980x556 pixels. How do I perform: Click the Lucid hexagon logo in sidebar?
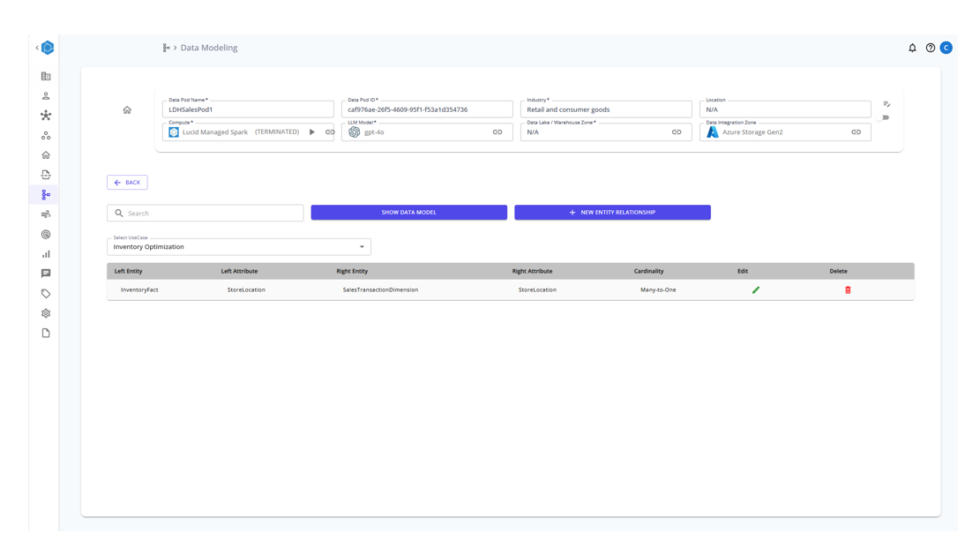point(48,48)
